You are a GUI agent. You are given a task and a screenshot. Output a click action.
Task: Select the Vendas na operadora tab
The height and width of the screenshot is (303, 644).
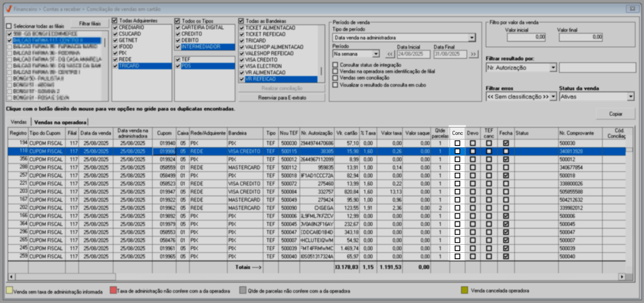pos(60,122)
